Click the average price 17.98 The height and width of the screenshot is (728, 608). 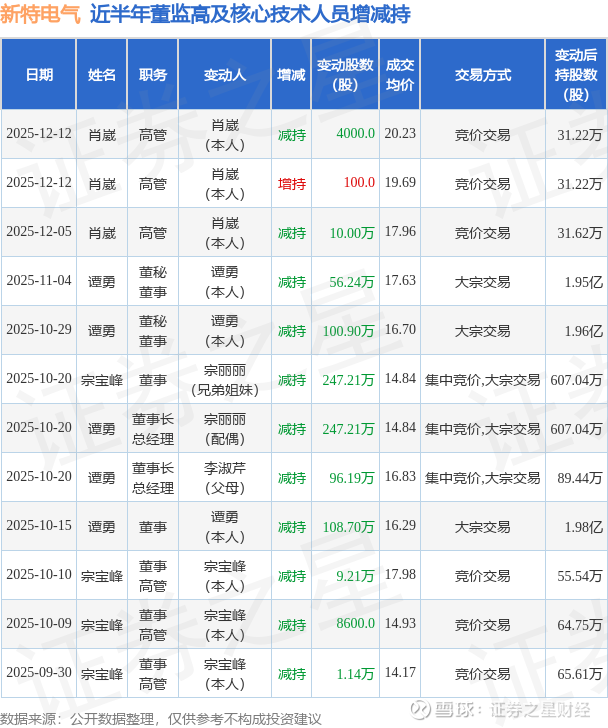(400, 574)
